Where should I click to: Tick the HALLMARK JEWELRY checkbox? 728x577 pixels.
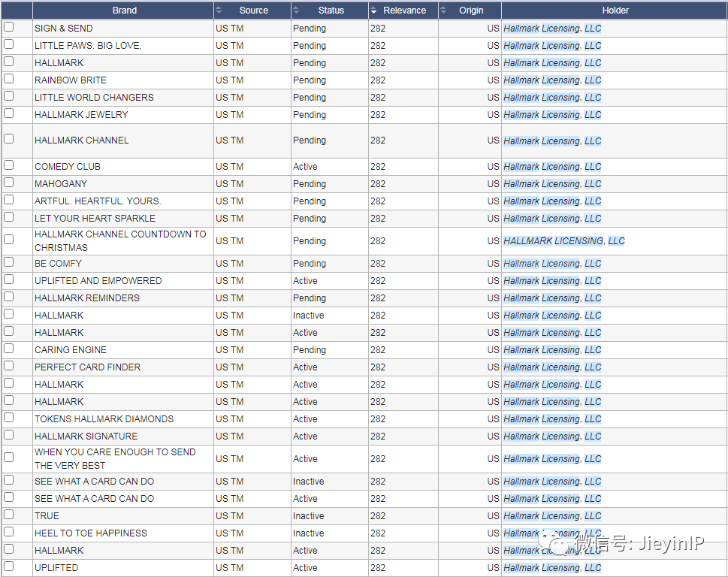tap(9, 113)
